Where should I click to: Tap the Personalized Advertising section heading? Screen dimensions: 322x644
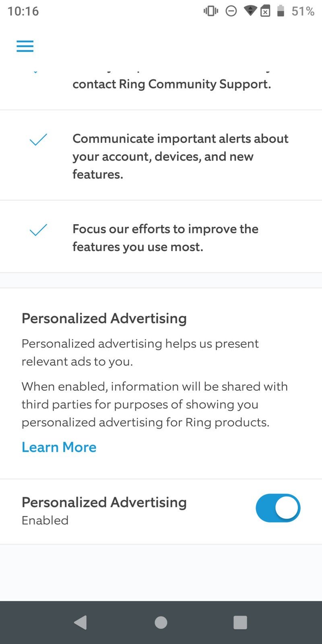click(x=104, y=318)
